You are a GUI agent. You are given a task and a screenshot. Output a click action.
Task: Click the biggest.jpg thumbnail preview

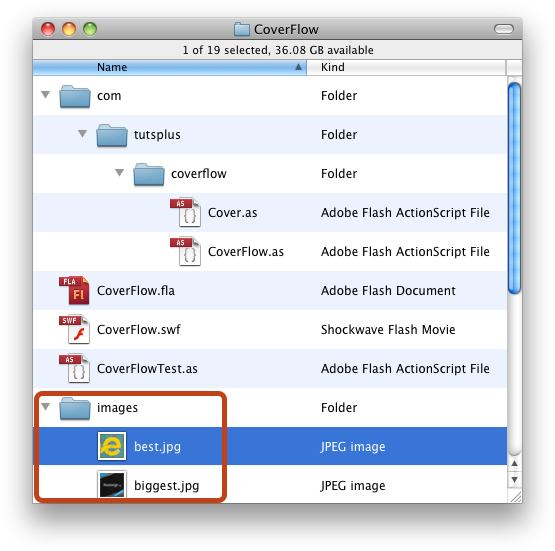[112, 484]
